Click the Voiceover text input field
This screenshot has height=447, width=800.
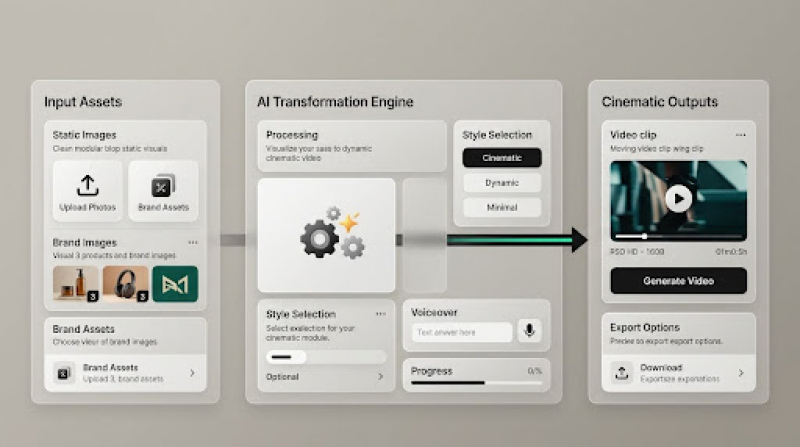462,332
